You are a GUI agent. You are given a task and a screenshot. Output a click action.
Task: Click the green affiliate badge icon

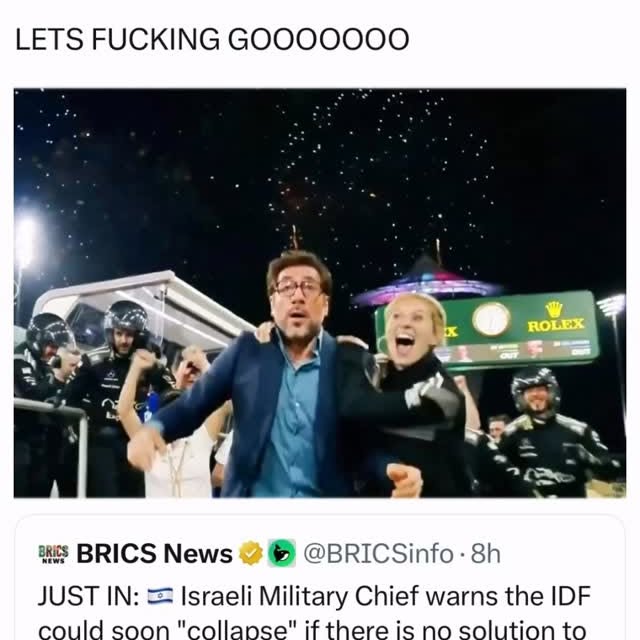click(x=281, y=553)
